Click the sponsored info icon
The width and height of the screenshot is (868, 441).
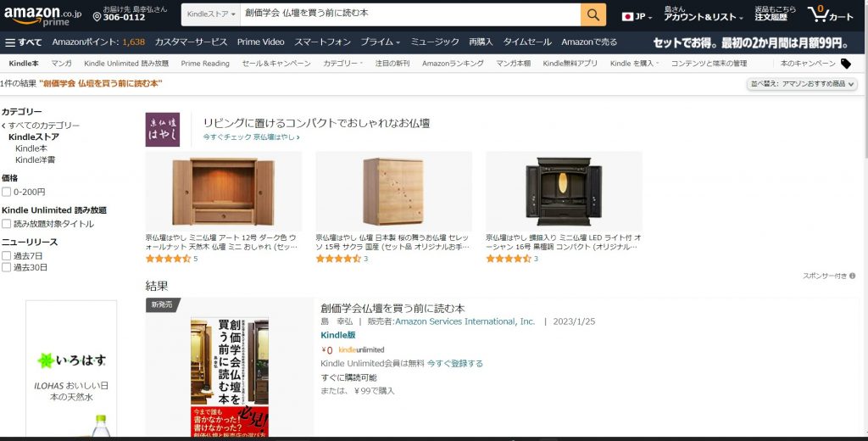pos(853,276)
